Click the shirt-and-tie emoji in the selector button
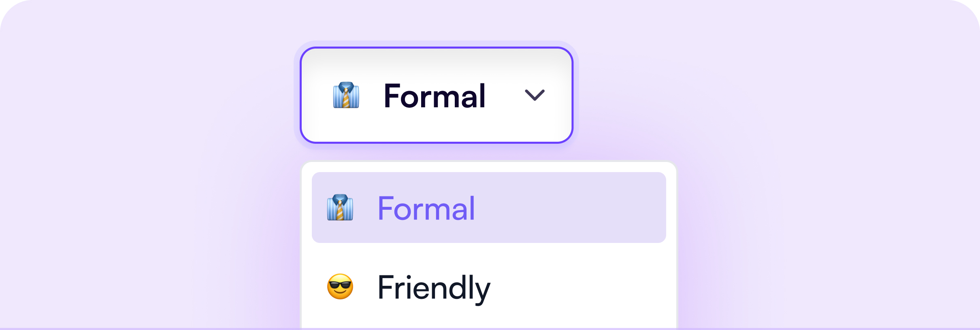980x330 pixels. 346,95
